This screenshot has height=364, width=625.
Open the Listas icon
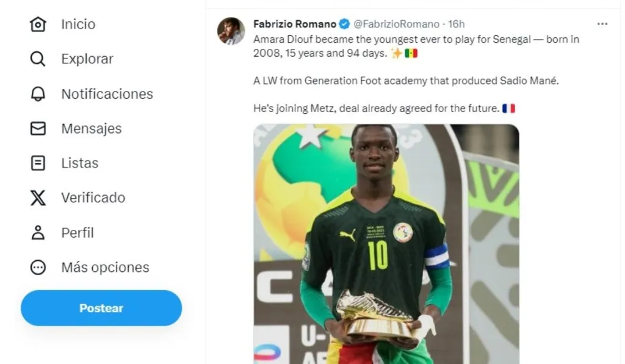pyautogui.click(x=38, y=163)
